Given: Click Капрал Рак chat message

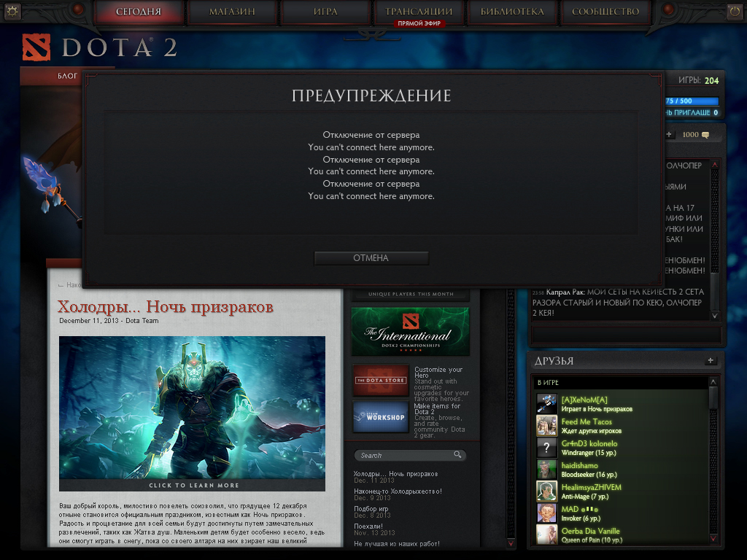Looking at the screenshot, I should (619, 302).
